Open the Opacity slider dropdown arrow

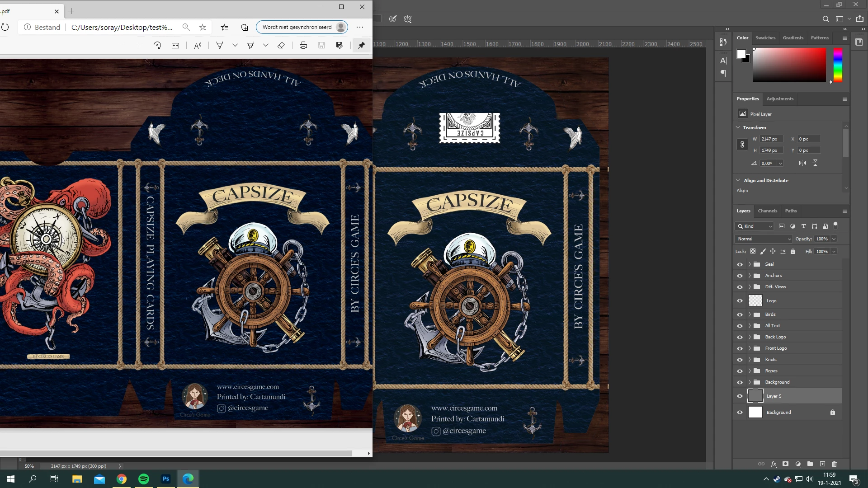pos(834,239)
